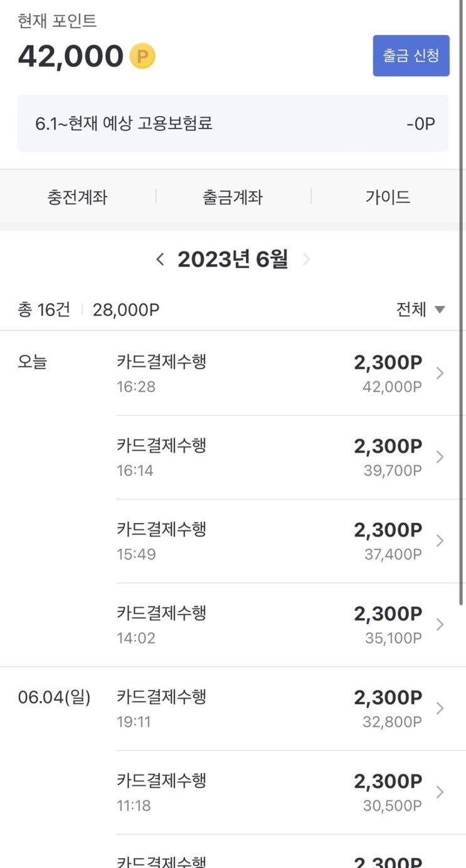Go to next month using right chevron

(306, 259)
